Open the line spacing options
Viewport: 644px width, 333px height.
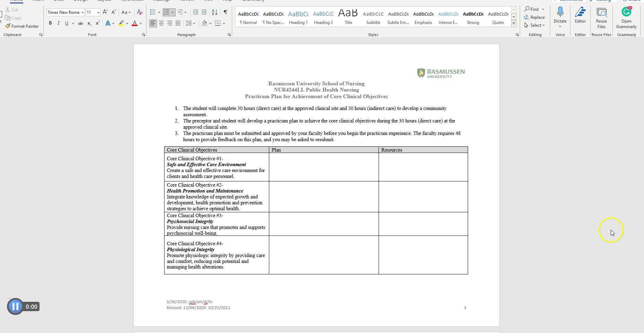(190, 23)
